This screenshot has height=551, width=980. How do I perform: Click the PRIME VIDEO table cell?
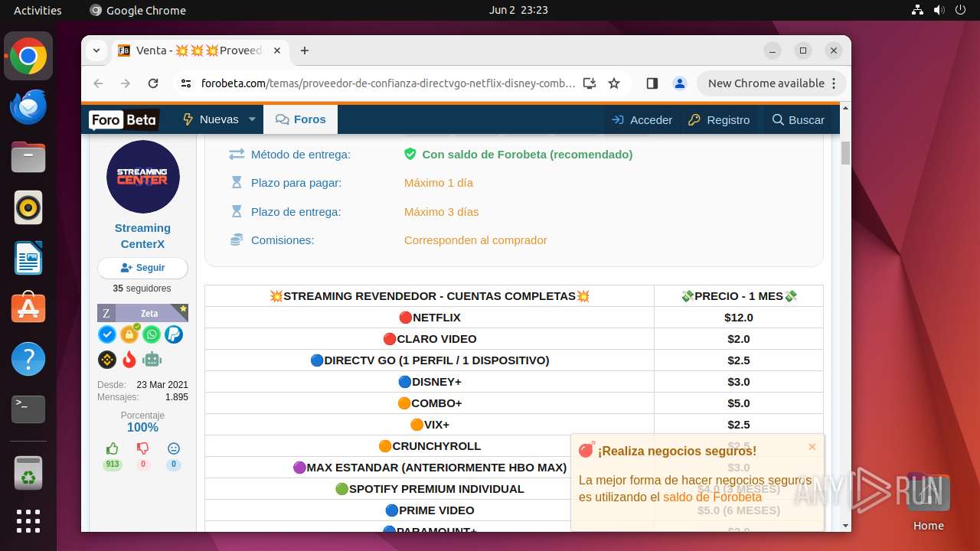[430, 510]
